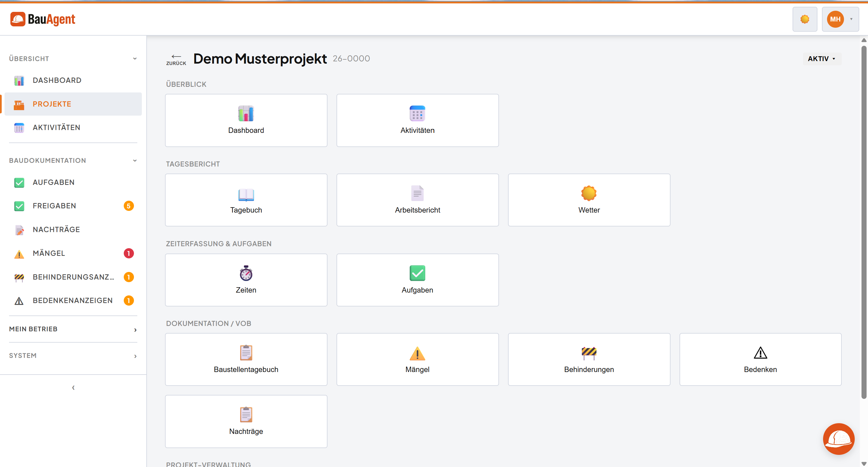Image resolution: width=868 pixels, height=467 pixels.
Task: Collapse the Baudokumentation sidebar section
Action: [x=135, y=161]
